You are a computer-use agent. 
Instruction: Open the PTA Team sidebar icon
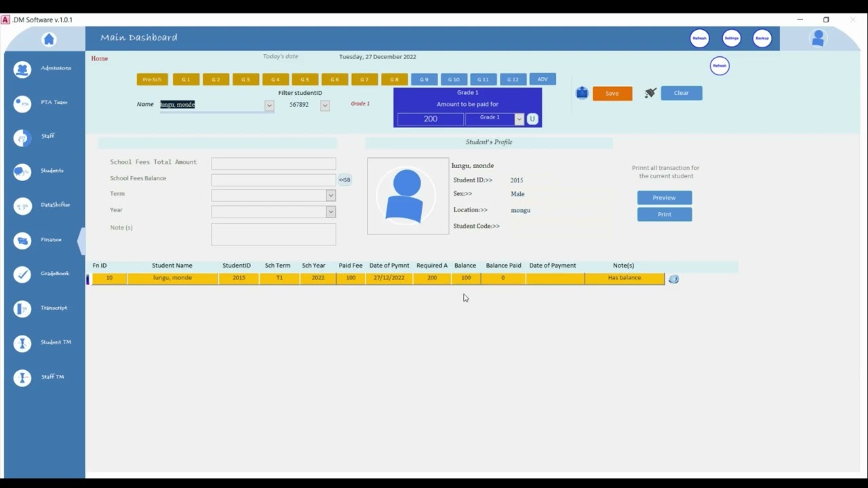pos(22,104)
